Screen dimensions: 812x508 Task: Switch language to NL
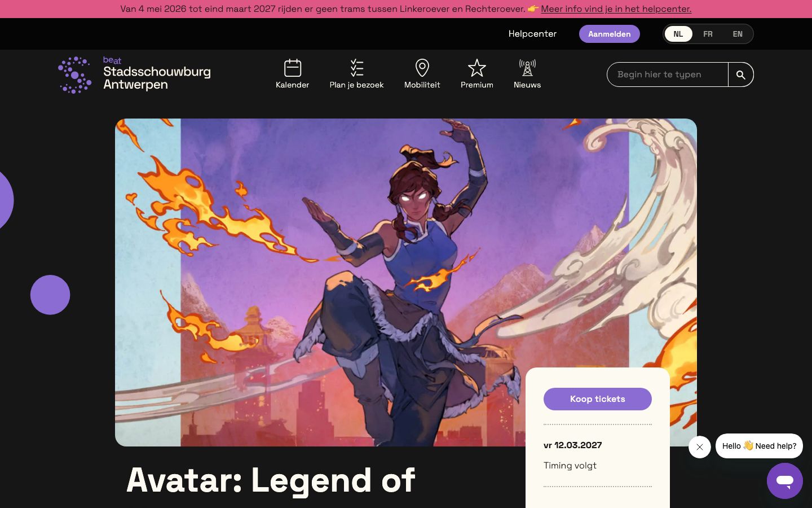click(678, 34)
